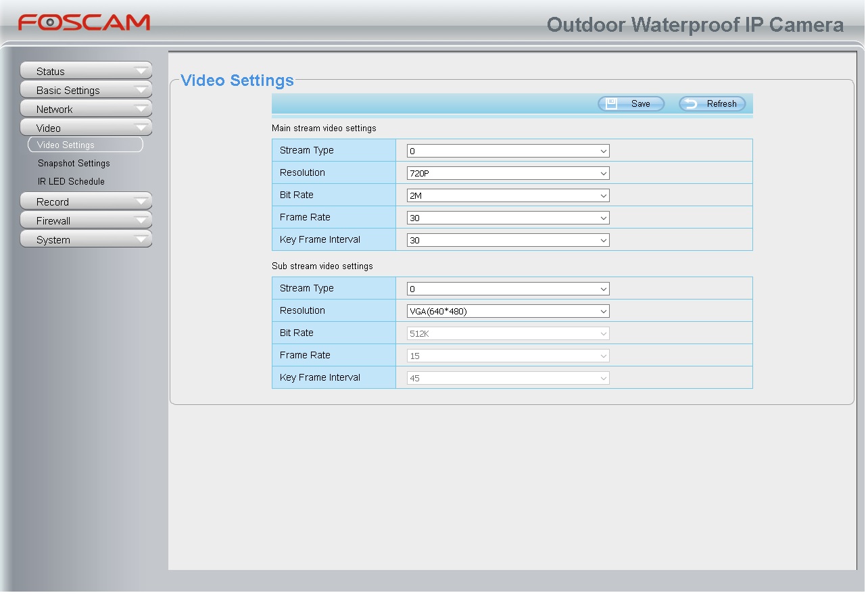Expand the Firewall menu section
This screenshot has width=868, height=595.
(85, 220)
